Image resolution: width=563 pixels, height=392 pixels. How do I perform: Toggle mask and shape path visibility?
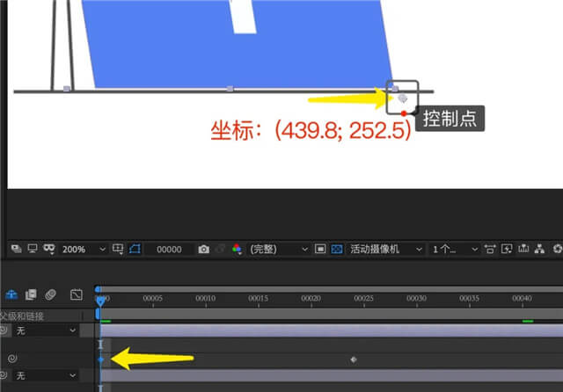135,250
